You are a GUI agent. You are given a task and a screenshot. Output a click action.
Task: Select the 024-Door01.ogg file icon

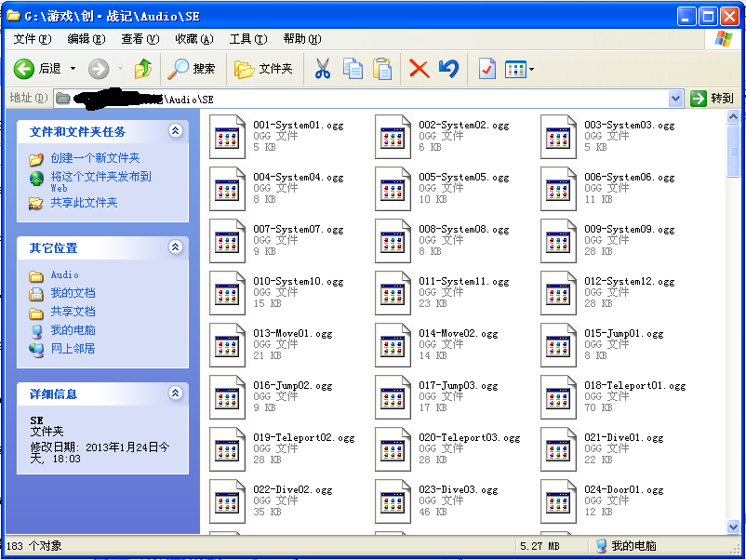tap(558, 501)
